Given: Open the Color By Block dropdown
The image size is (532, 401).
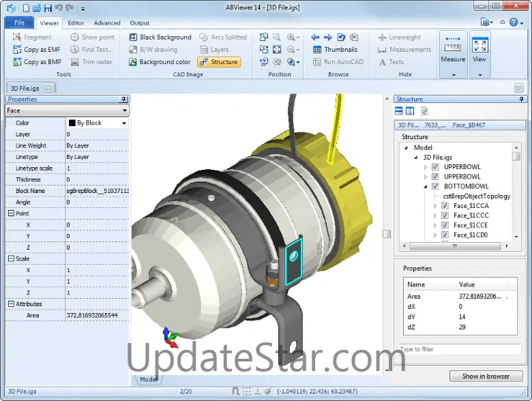Looking at the screenshot, I should pos(124,123).
